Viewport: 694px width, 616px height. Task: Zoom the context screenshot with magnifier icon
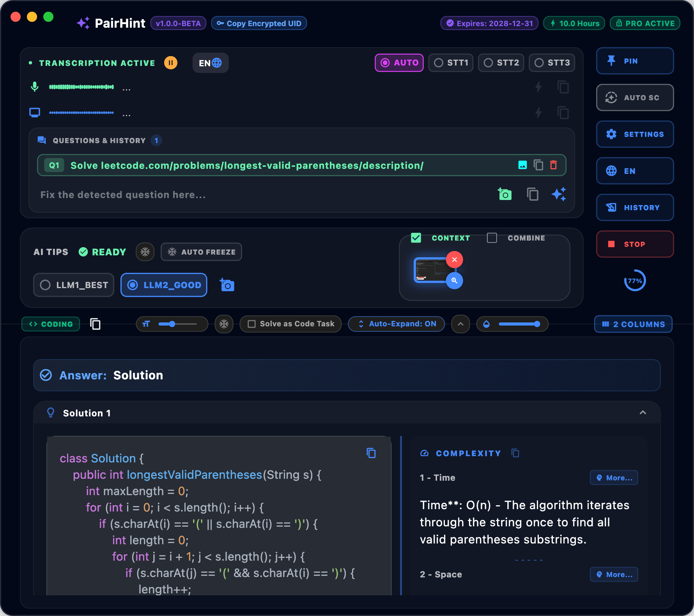point(454,281)
